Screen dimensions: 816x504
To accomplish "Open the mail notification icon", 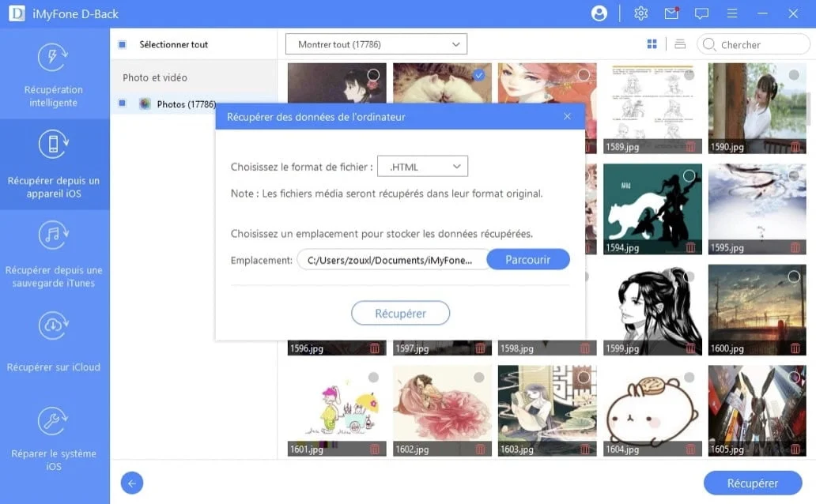I will (x=671, y=13).
